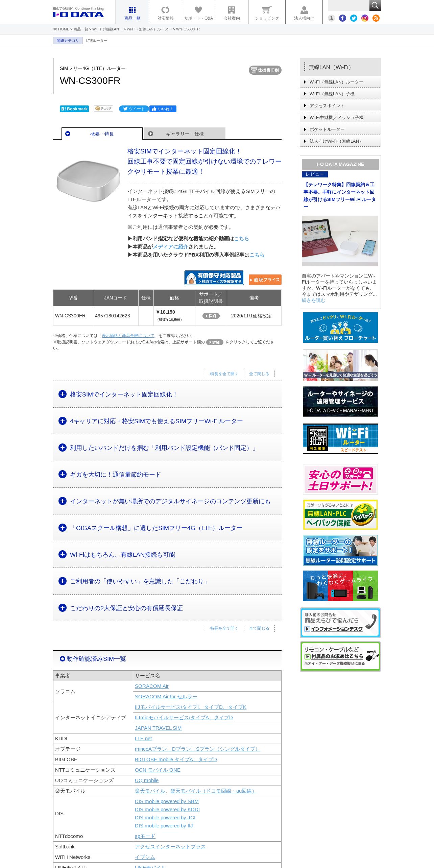Click the upper 全て閉じる link
The image size is (434, 868).
click(259, 374)
